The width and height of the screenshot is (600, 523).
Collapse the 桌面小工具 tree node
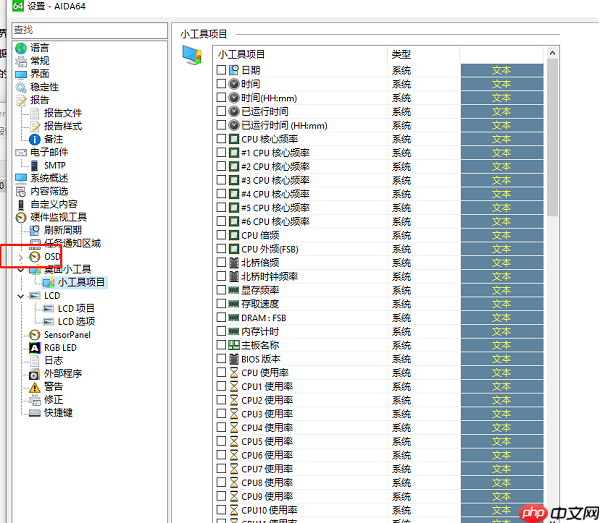tap(21, 270)
